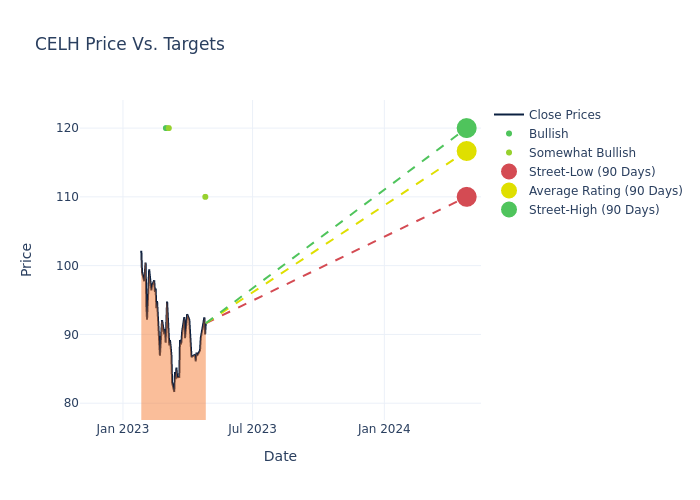Toggle Bullish series in legend
Screen dimensions: 700x500
[x=548, y=134]
